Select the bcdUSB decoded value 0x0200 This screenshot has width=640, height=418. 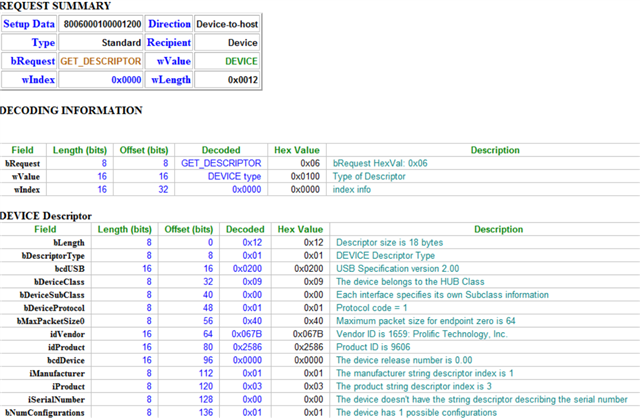(x=247, y=269)
